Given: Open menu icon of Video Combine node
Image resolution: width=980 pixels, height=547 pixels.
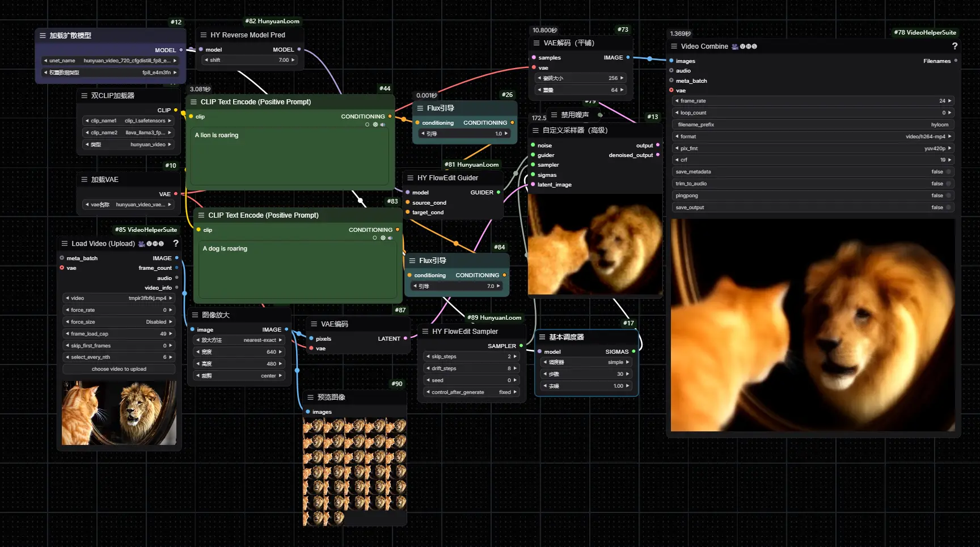Looking at the screenshot, I should pyautogui.click(x=674, y=46).
